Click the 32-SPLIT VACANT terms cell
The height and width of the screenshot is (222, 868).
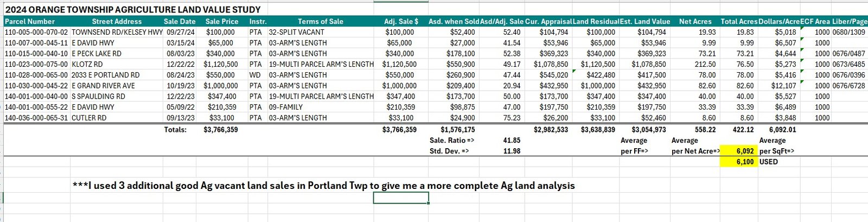pyautogui.click(x=296, y=32)
